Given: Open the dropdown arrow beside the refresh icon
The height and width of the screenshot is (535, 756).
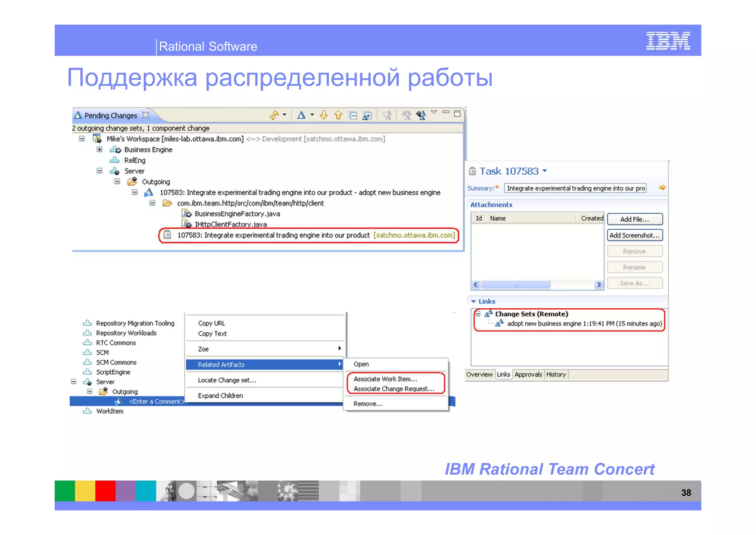Looking at the screenshot, I should click(x=284, y=115).
